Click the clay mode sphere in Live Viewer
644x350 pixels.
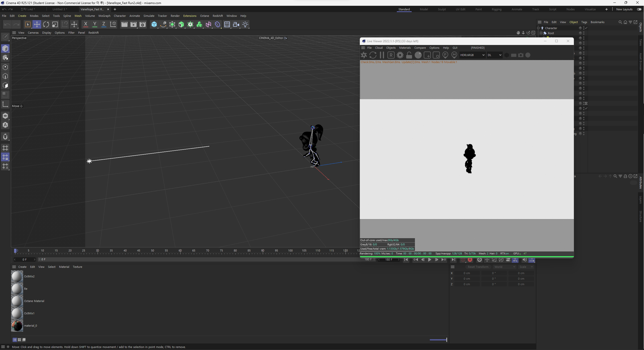pyautogui.click(x=418, y=55)
